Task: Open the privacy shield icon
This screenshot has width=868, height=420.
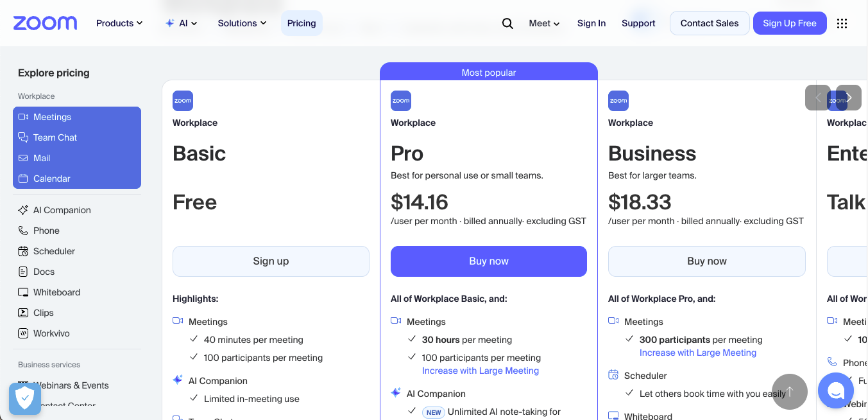Action: (x=25, y=399)
